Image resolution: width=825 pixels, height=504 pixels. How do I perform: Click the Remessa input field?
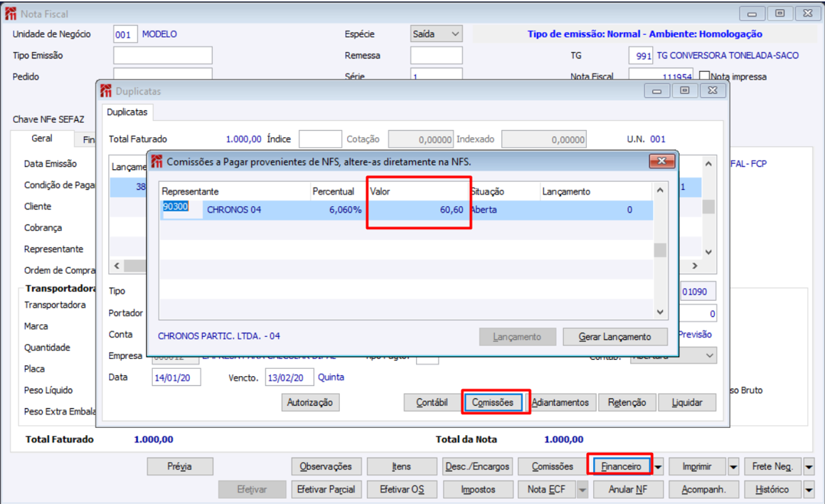click(x=436, y=55)
